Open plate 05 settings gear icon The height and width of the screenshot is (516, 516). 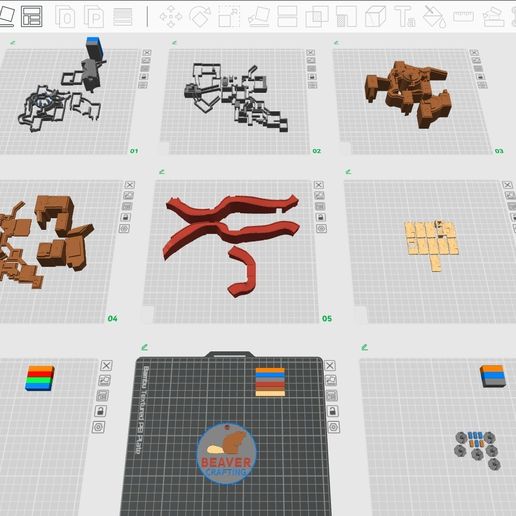pos(321,229)
